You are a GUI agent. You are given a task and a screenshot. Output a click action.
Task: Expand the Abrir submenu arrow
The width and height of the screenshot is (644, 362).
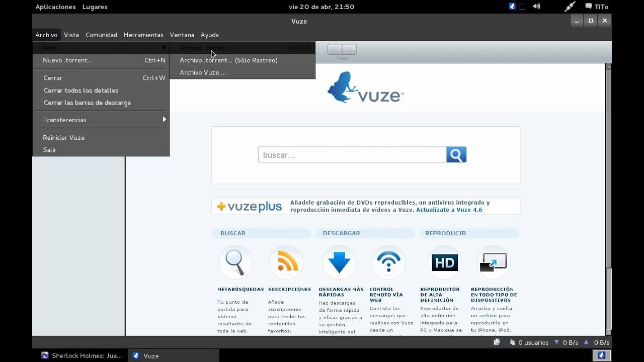click(x=164, y=48)
